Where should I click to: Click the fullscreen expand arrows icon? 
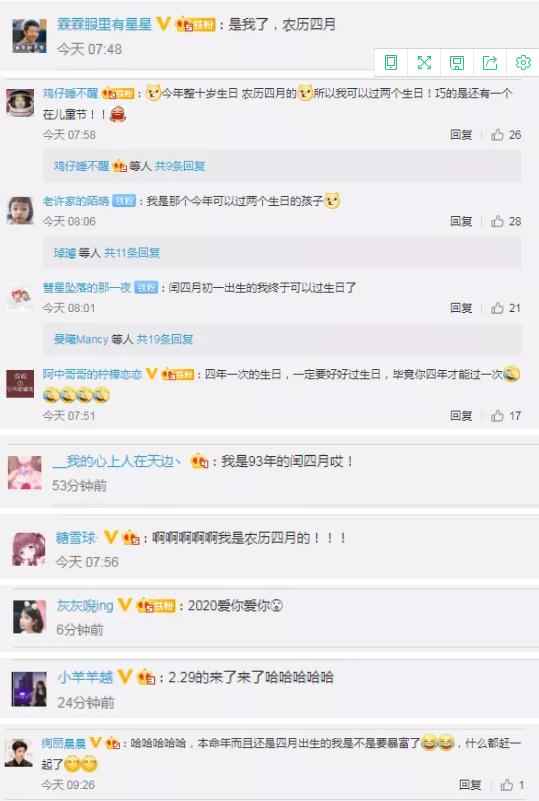[424, 63]
